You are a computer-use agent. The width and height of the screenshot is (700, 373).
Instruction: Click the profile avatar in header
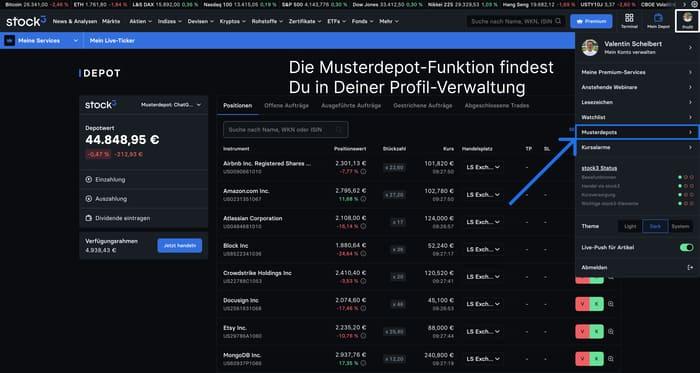(x=688, y=18)
